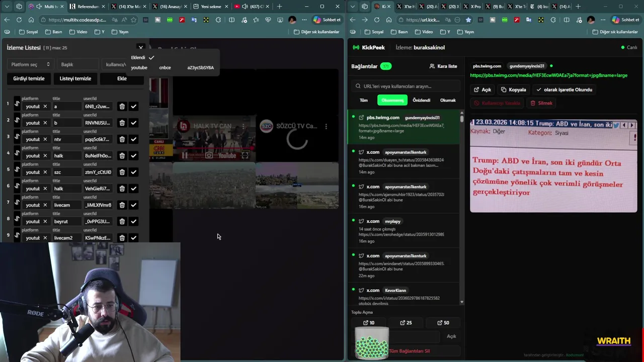Click the favorite star in the KickPeek browser window

pyautogui.click(x=468, y=20)
